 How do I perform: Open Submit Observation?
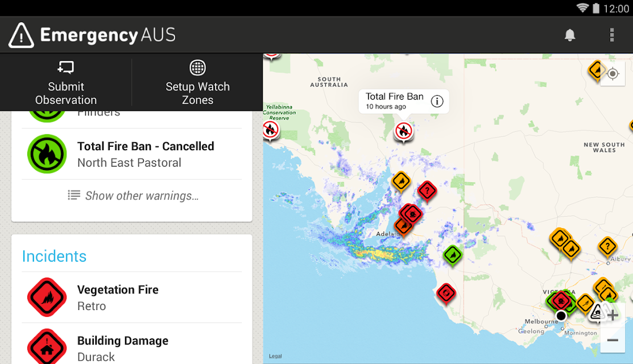66,82
